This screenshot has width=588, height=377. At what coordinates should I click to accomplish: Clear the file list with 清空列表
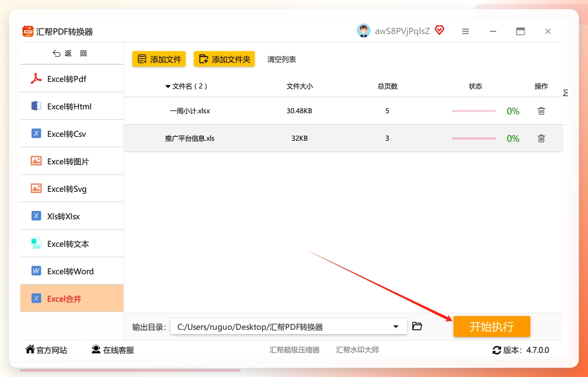pyautogui.click(x=282, y=59)
